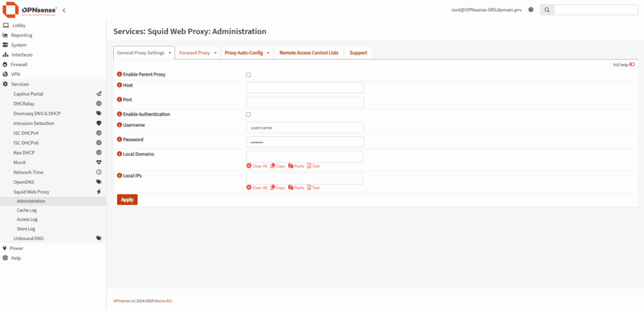This screenshot has height=309, width=644.
Task: Click the info icon beside Host
Action: point(119,85)
